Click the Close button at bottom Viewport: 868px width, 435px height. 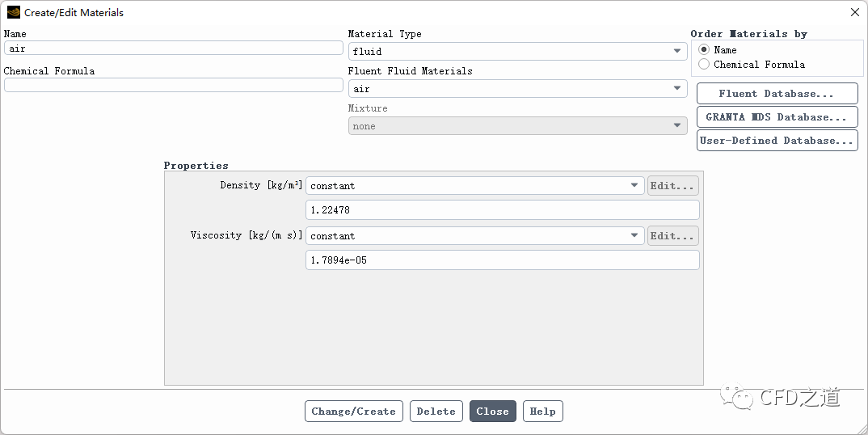click(x=492, y=412)
